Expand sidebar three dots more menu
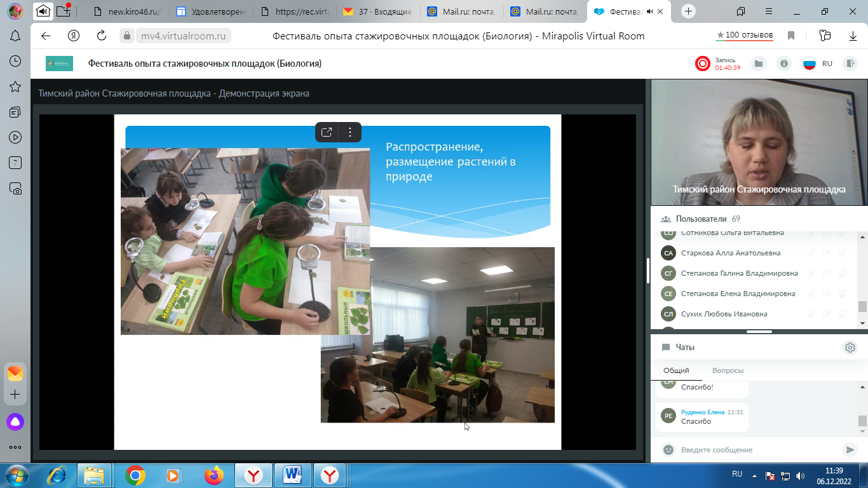Screen dimensions: 868x488 tap(15, 447)
